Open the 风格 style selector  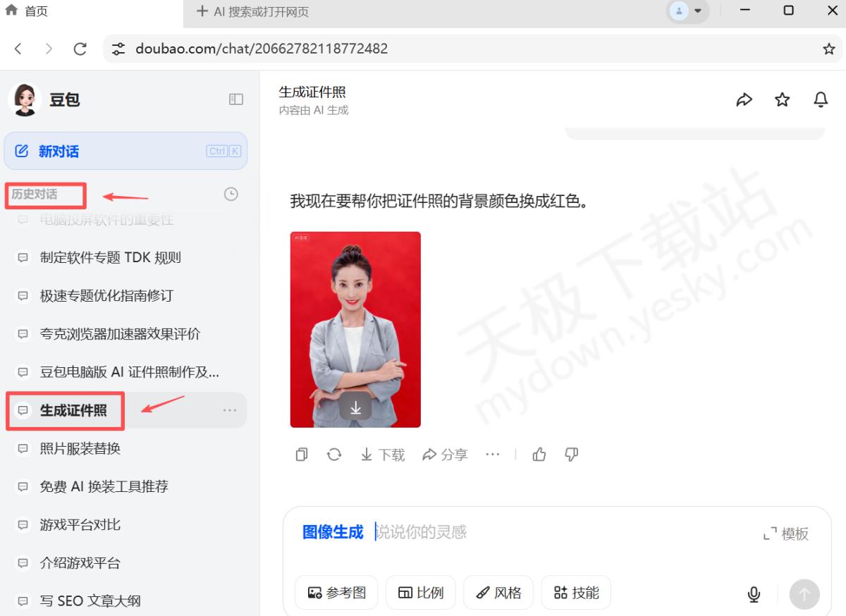(498, 593)
